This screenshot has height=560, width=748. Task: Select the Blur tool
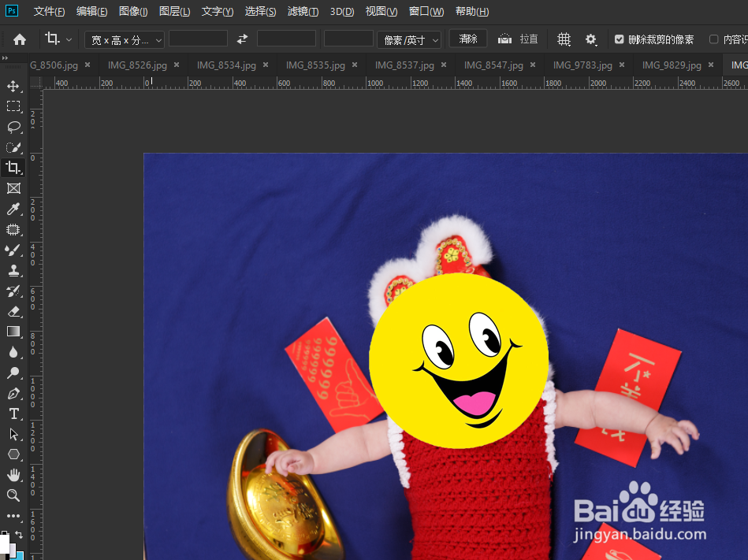[x=13, y=352]
